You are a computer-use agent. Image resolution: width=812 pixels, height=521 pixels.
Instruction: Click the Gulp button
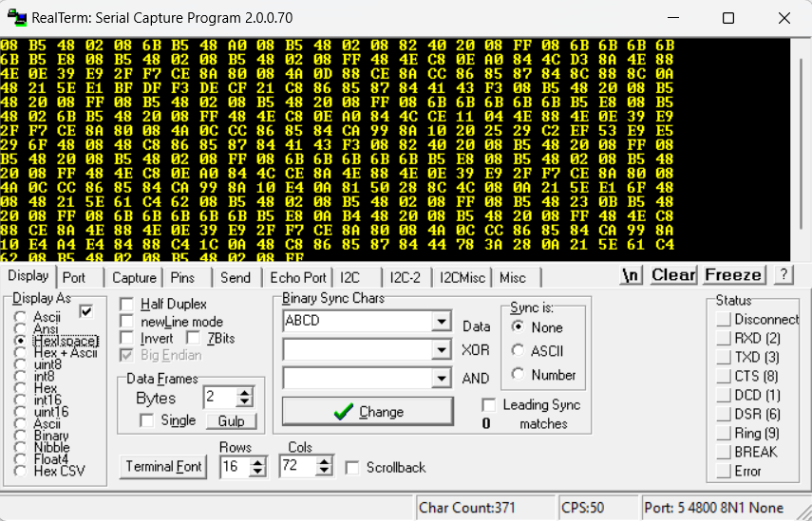(231, 421)
